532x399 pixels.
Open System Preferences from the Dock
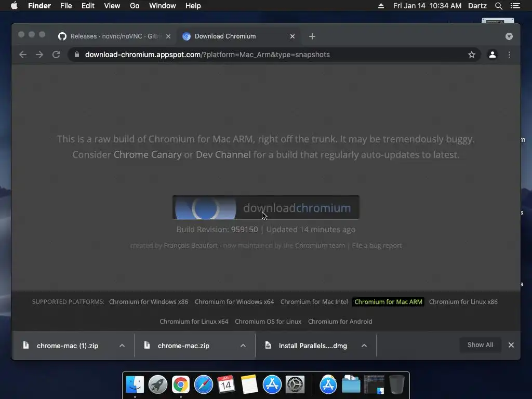pyautogui.click(x=295, y=385)
